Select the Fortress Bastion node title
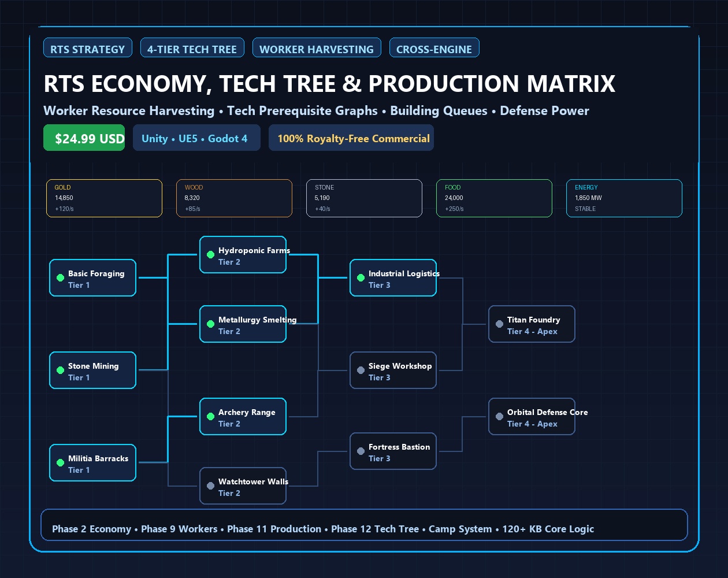This screenshot has height=578, width=728. click(x=399, y=447)
